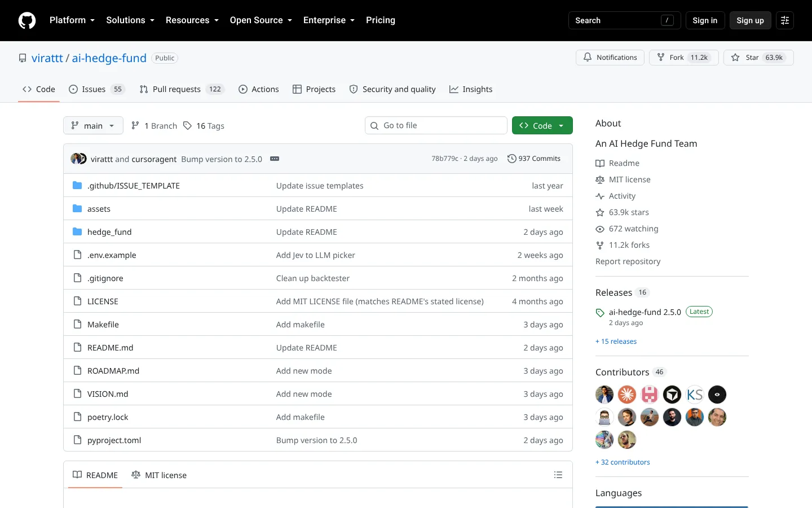Open the hedge_fund folder
Image resolution: width=812 pixels, height=508 pixels.
tap(109, 232)
